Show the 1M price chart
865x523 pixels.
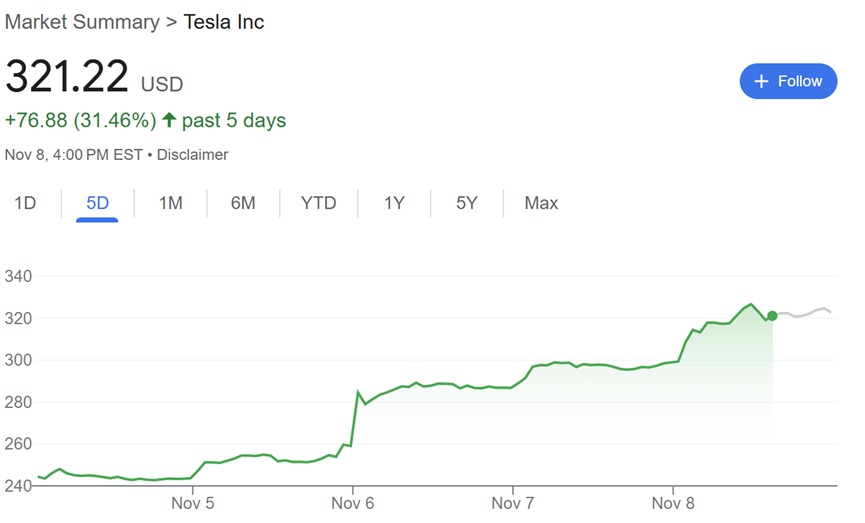click(170, 203)
